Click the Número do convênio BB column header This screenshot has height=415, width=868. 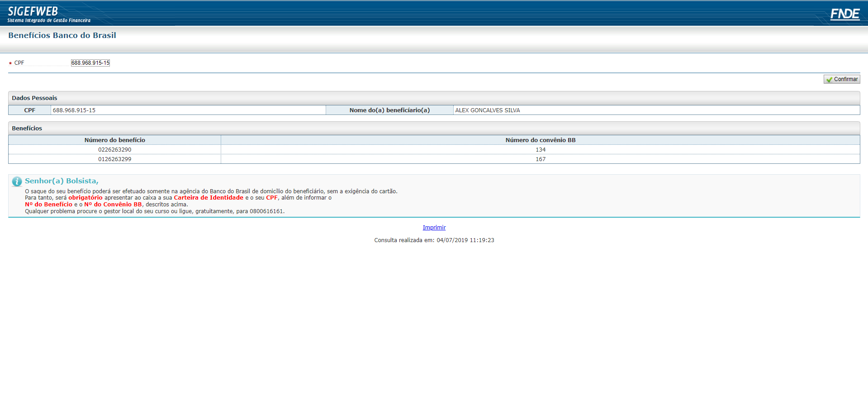540,140
